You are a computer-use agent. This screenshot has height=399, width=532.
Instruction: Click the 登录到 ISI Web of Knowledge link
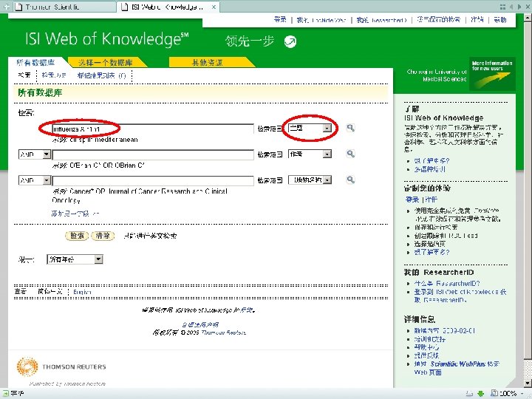click(460, 296)
